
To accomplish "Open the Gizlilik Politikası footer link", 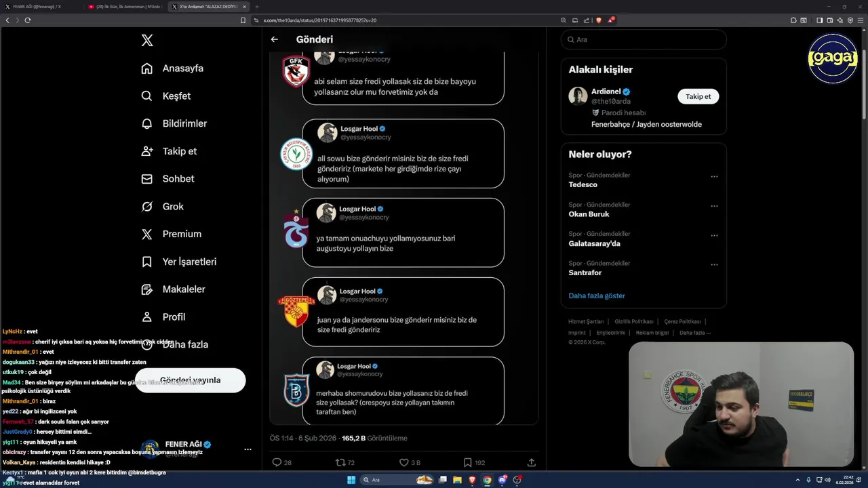I will pyautogui.click(x=634, y=322).
